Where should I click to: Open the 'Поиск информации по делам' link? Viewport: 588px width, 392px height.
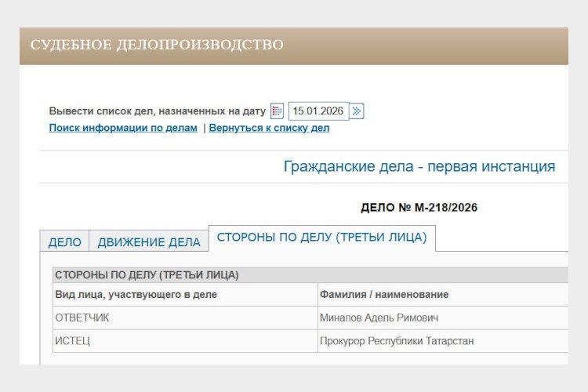[123, 128]
